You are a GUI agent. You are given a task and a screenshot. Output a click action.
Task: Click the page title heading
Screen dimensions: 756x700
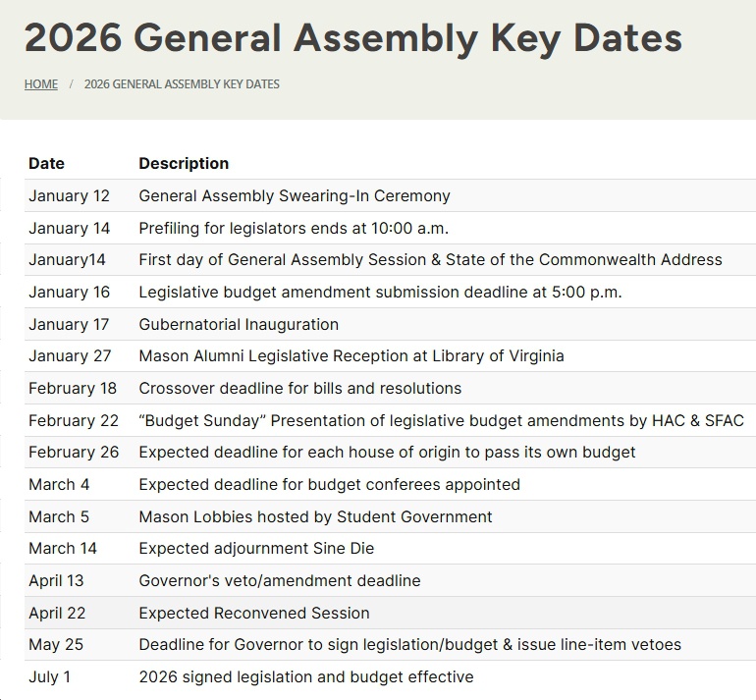pyautogui.click(x=352, y=38)
